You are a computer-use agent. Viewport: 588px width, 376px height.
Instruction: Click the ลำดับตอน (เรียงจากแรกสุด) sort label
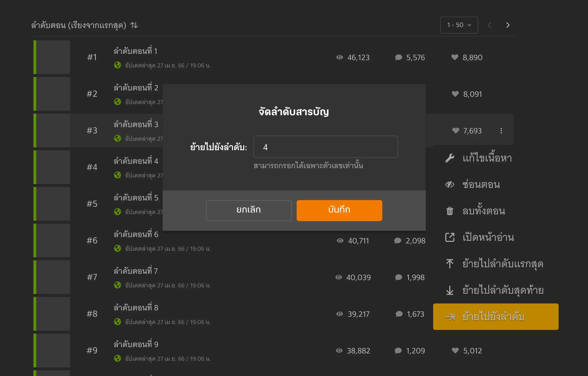tap(79, 25)
